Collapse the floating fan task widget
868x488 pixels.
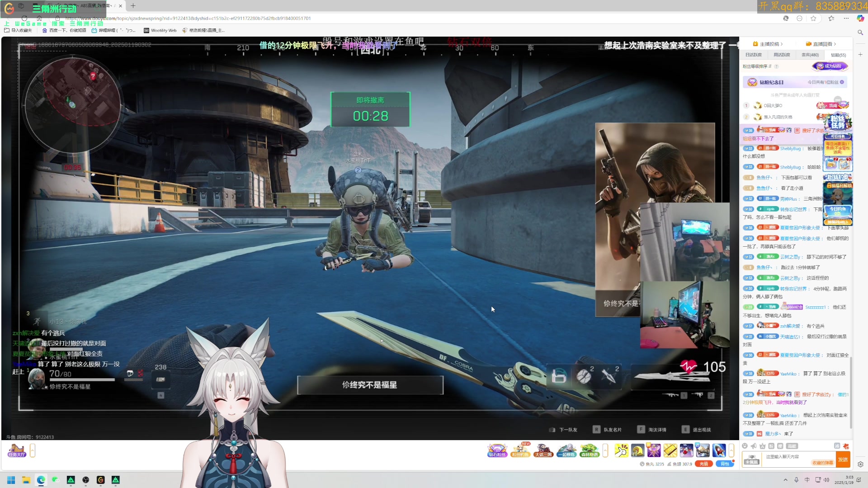coord(838,100)
